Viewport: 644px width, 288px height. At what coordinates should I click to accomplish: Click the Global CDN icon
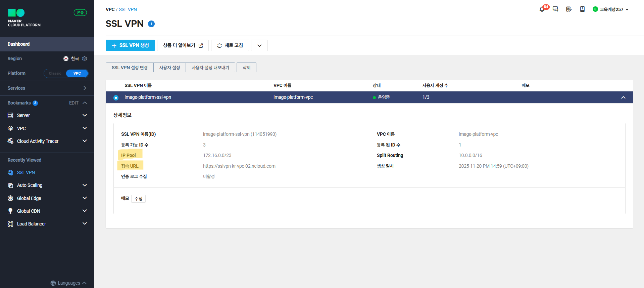click(10, 211)
